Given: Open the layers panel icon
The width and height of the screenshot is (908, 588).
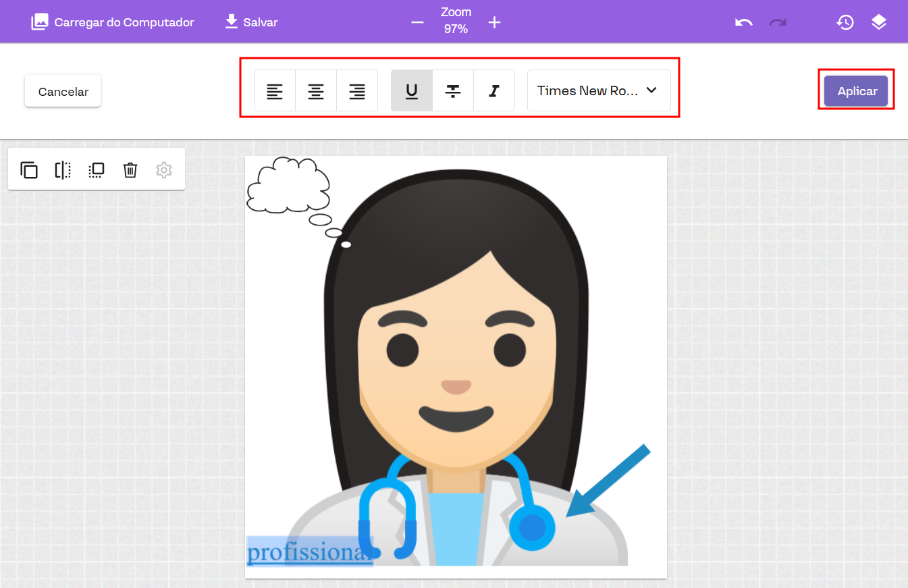Looking at the screenshot, I should [x=878, y=22].
